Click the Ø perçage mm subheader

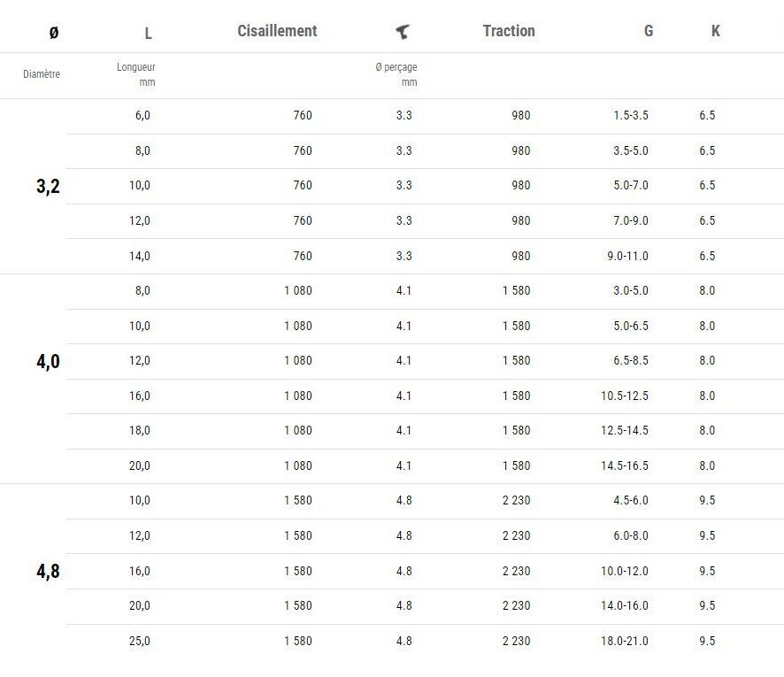396,74
